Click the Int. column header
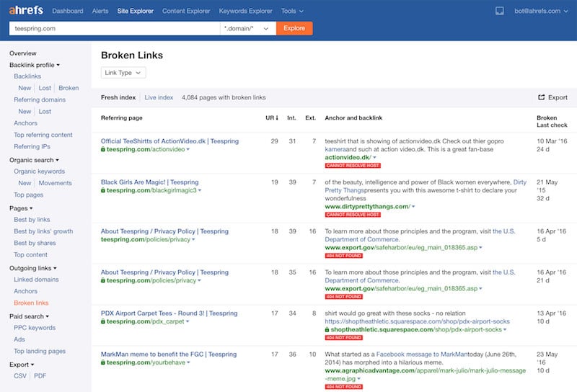The height and width of the screenshot is (392, 577). [291, 117]
